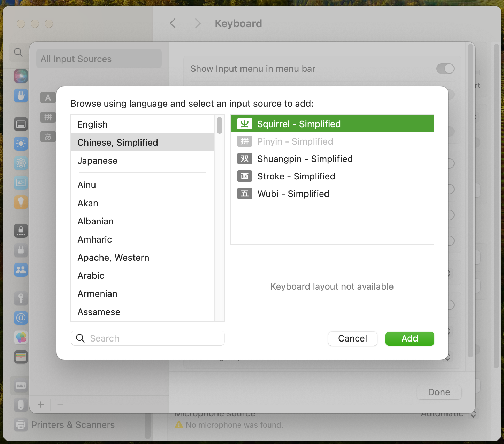Click the Squirrel input method icon

(x=245, y=124)
